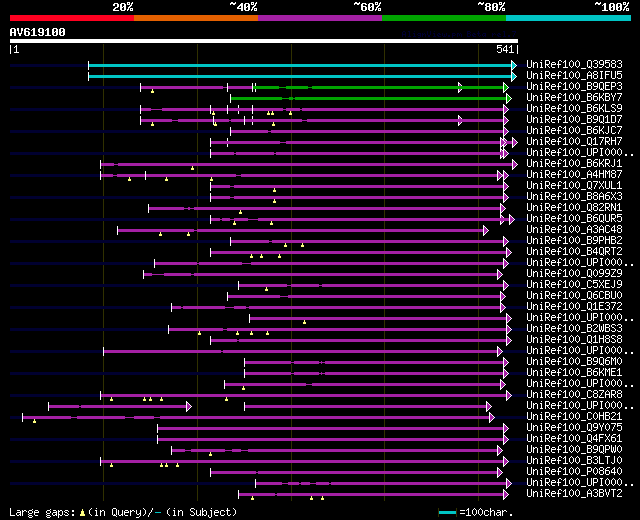Click the purple ~60% legend segment
This screenshot has width=640, height=520.
(x=320, y=18)
